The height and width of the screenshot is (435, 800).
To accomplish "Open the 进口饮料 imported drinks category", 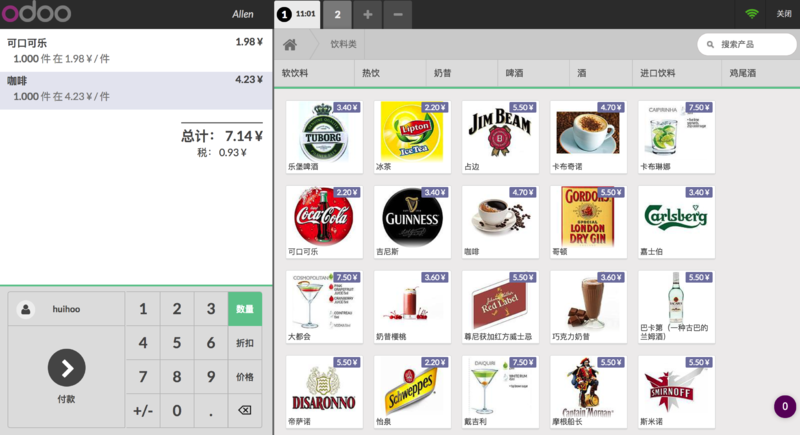I will (x=677, y=73).
